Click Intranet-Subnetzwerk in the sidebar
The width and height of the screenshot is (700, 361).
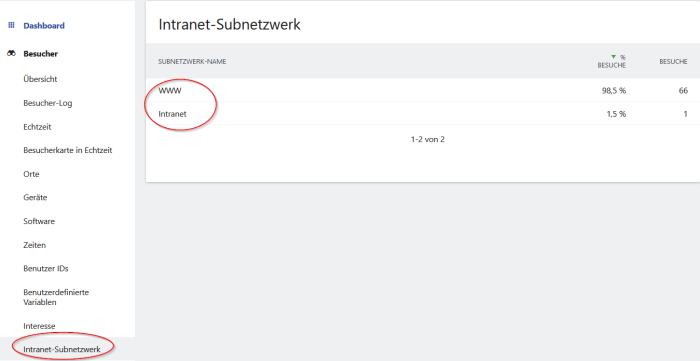62,349
